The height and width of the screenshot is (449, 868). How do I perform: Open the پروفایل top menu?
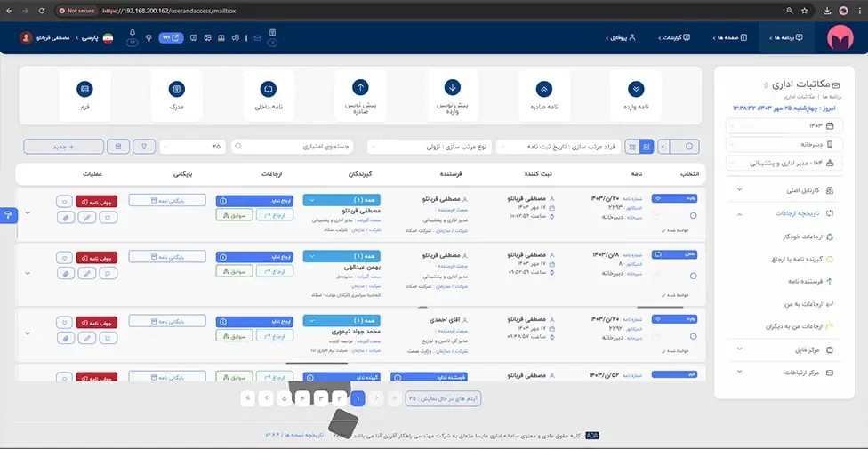click(x=623, y=37)
